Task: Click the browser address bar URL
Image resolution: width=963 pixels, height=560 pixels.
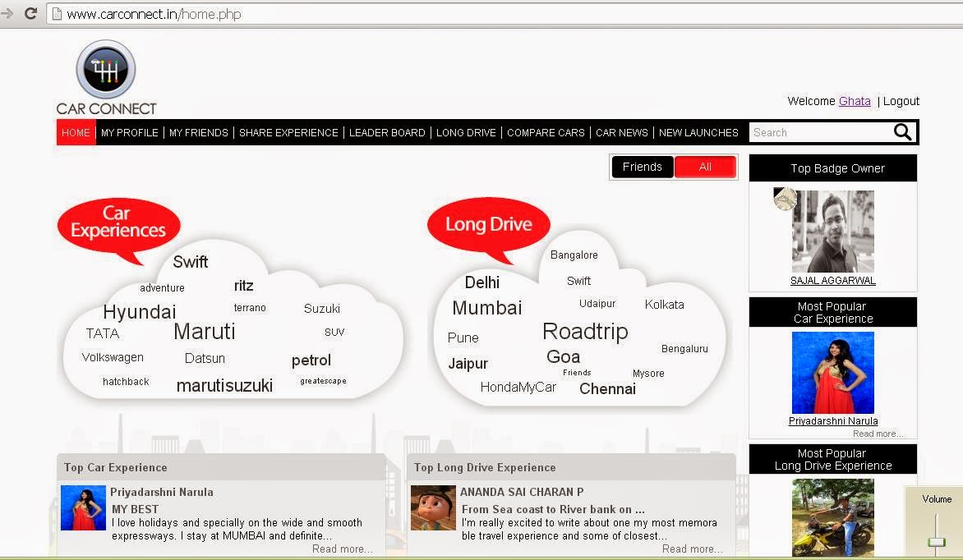Action: (x=154, y=13)
